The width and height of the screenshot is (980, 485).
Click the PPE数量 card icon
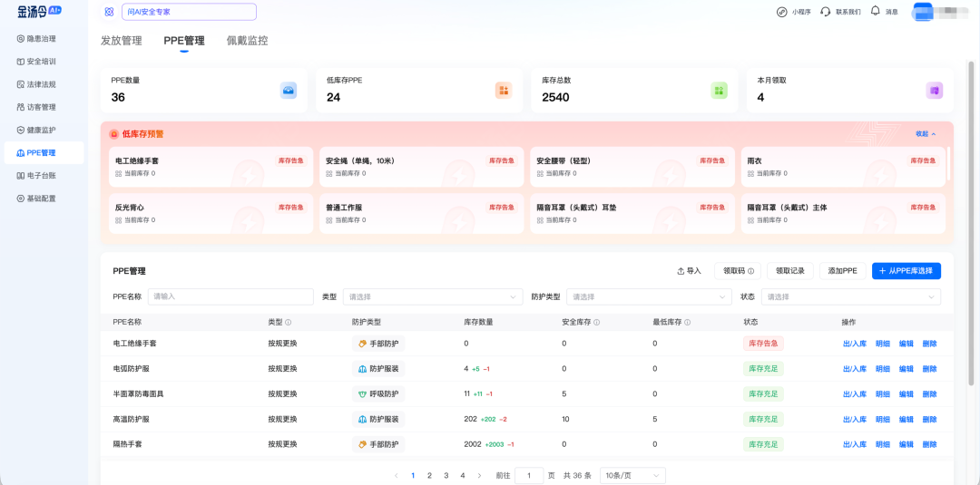tap(289, 91)
